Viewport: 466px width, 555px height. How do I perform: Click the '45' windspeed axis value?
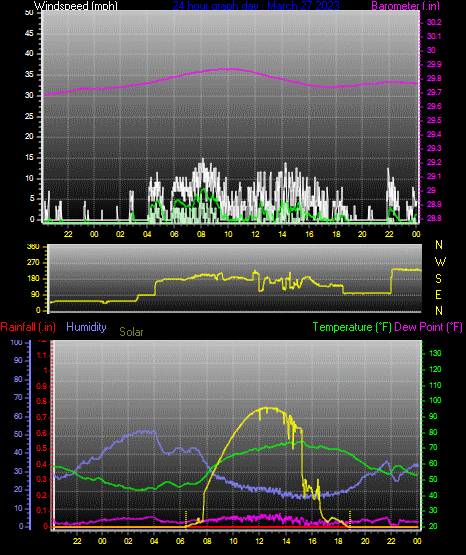point(29,34)
